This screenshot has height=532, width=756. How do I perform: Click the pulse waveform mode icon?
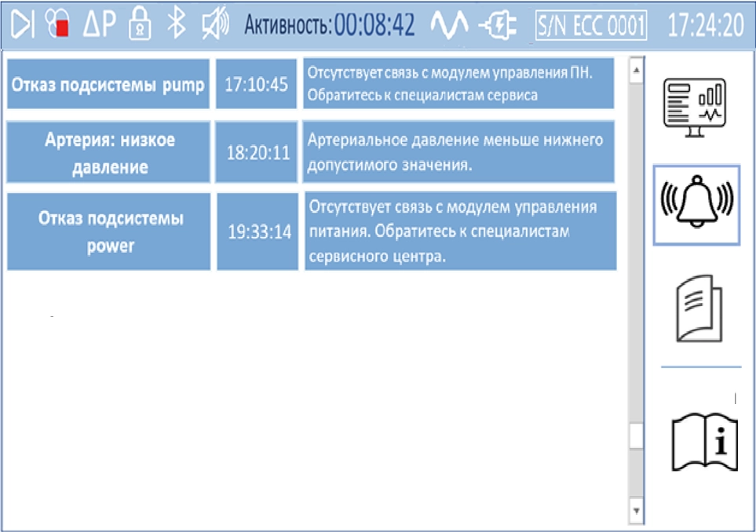[450, 25]
